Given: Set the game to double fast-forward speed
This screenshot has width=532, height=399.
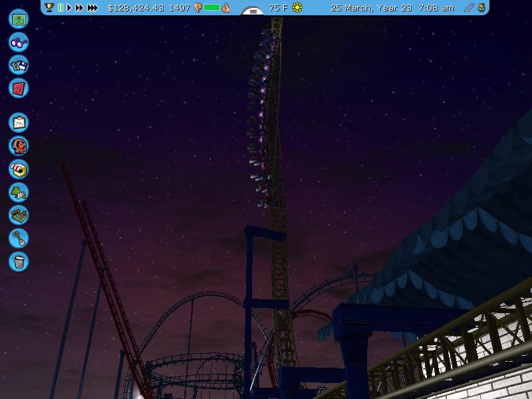Looking at the screenshot, I should tap(79, 7).
